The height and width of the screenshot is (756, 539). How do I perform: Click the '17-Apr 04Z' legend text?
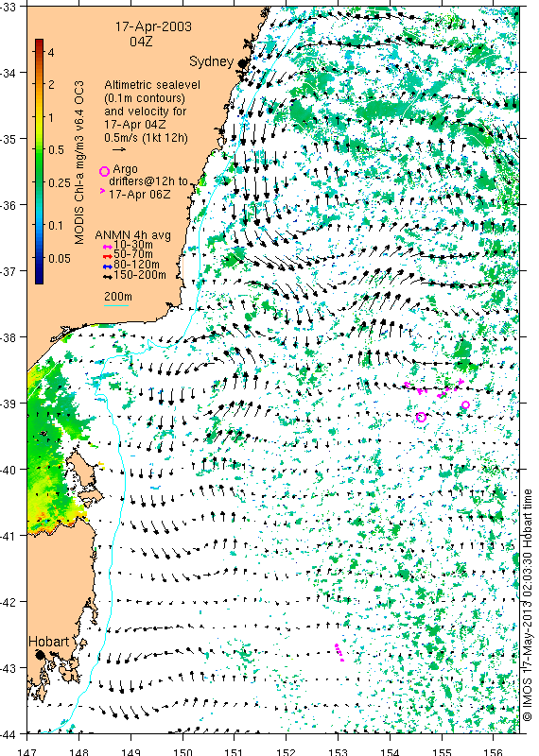click(x=135, y=125)
